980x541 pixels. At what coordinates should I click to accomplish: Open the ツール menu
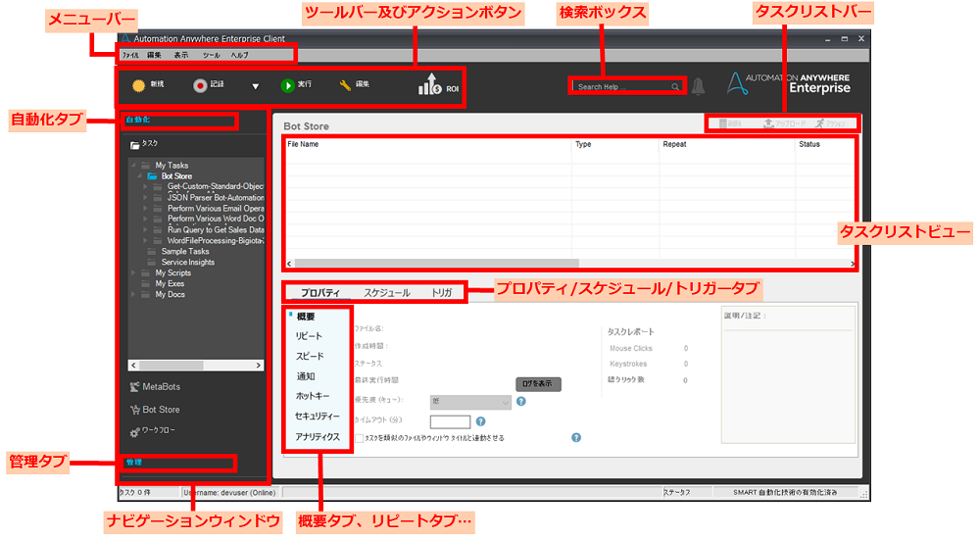(x=212, y=56)
